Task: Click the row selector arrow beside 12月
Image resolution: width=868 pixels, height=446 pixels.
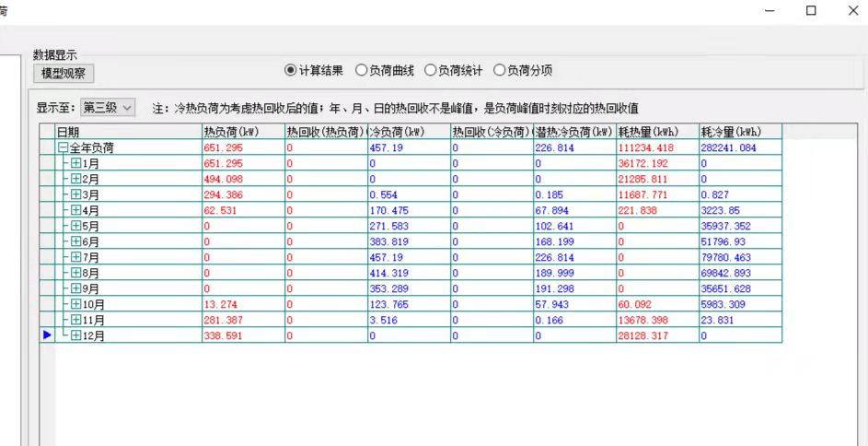Action: click(x=47, y=335)
